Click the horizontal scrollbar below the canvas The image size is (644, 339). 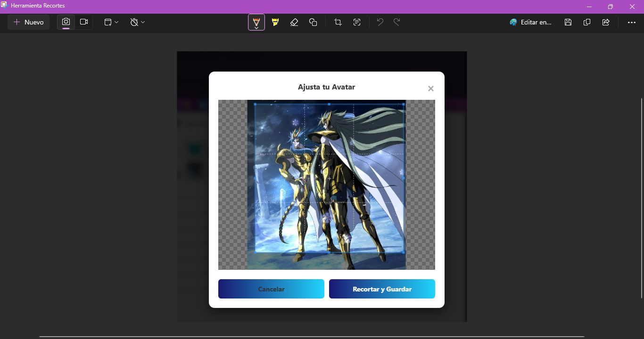pos(312,337)
